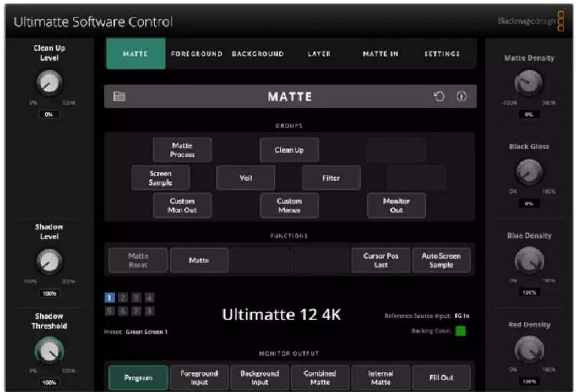The image size is (576, 392).
Task: Set monitor output to Combined Matte
Action: (320, 378)
